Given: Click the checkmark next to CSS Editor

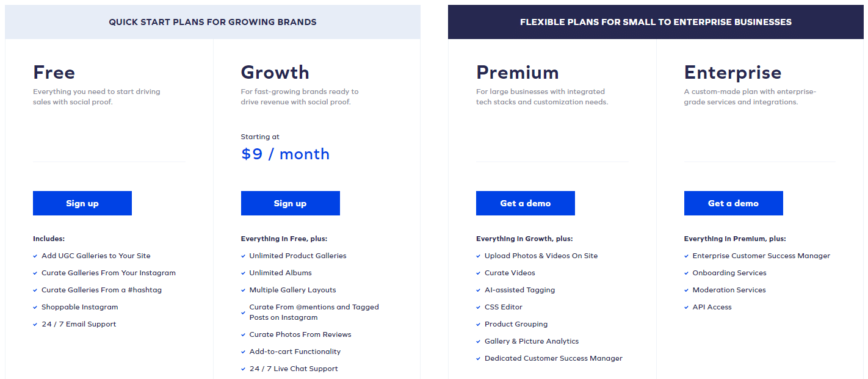Looking at the screenshot, I should 479,308.
